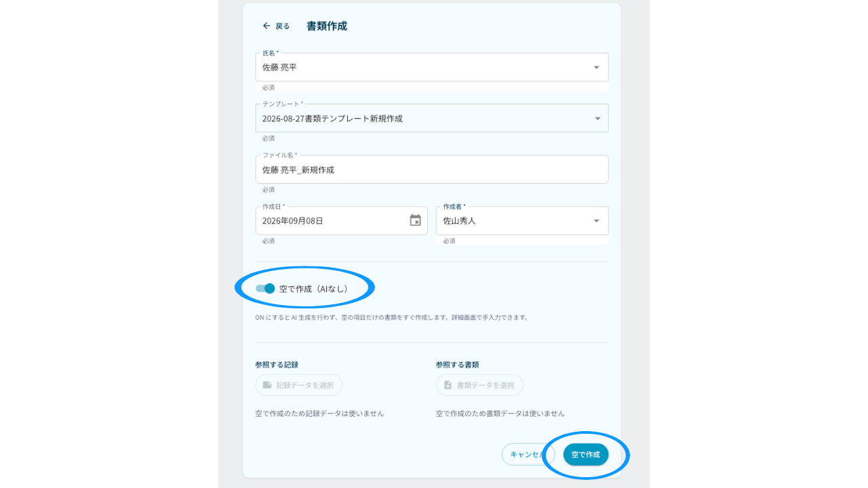Expand the 作成者 dropdown showing 佐山秀人
Image resolution: width=868 pixels, height=488 pixels.
point(522,220)
